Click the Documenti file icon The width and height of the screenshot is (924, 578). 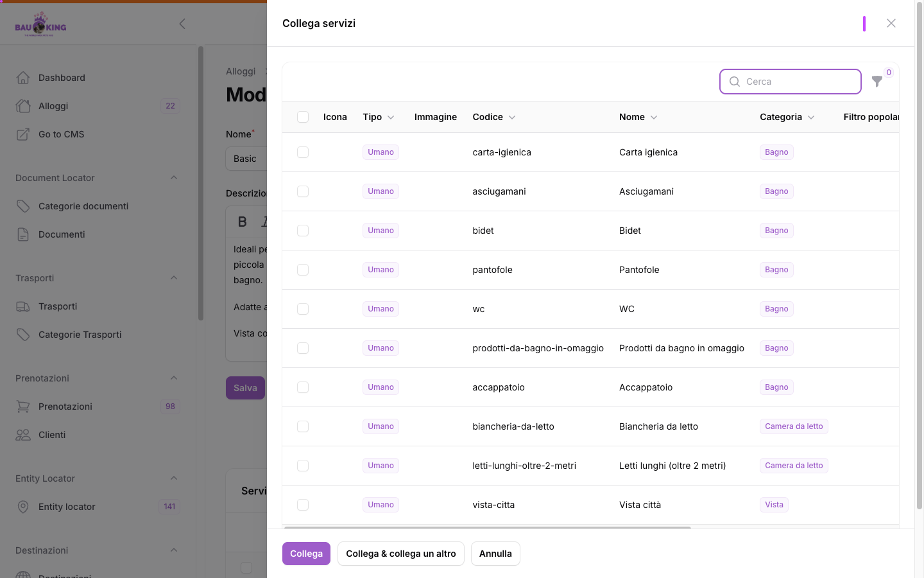pos(23,234)
